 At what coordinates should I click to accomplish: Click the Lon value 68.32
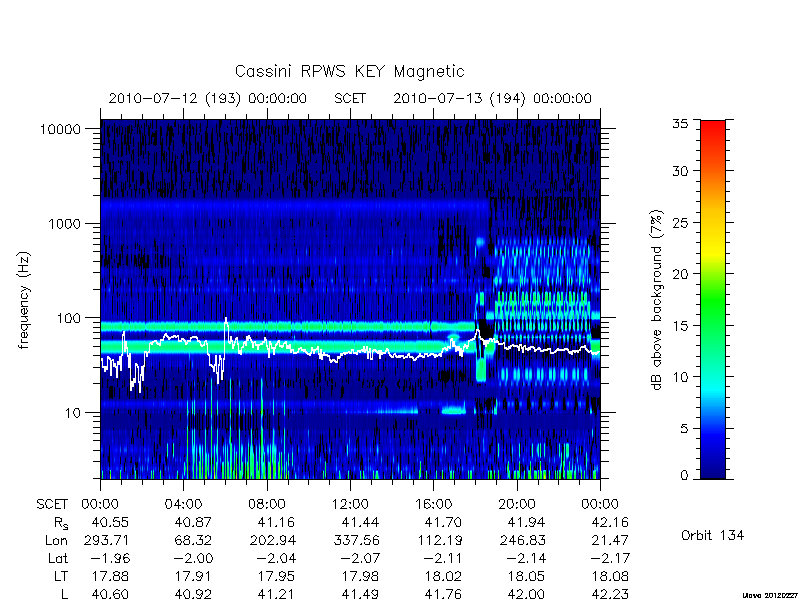coord(193,540)
